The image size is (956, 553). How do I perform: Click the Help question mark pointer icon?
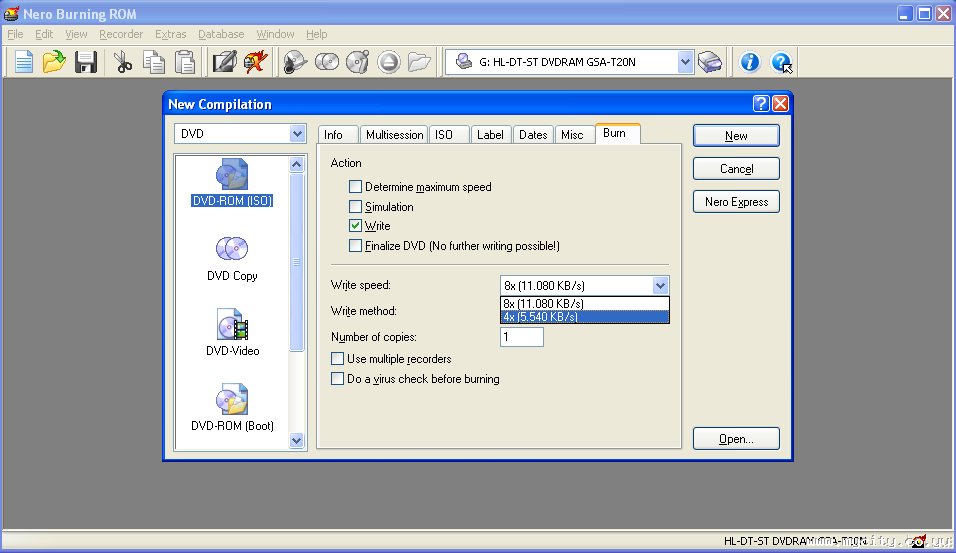[781, 62]
